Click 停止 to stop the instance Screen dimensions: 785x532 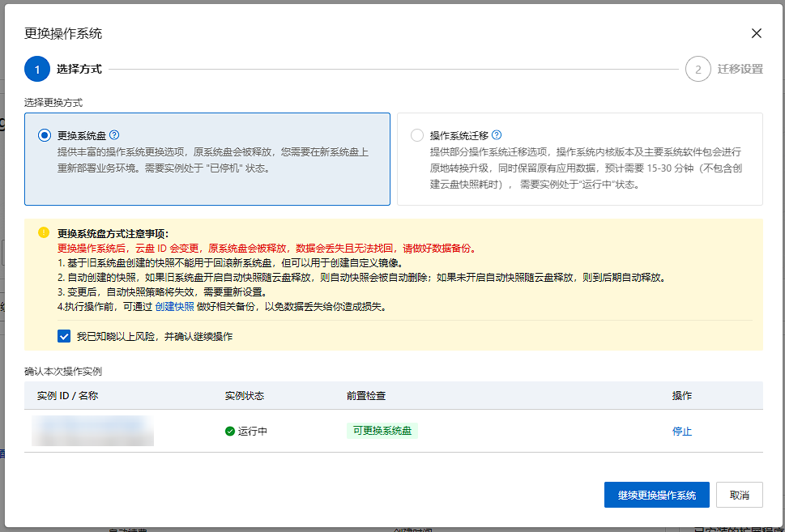click(x=682, y=432)
